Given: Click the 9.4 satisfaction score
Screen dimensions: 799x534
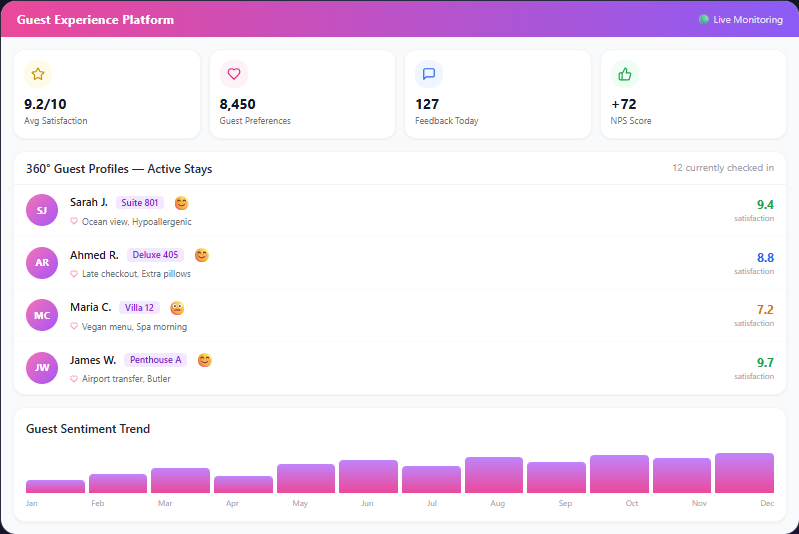Looking at the screenshot, I should pos(765,204).
